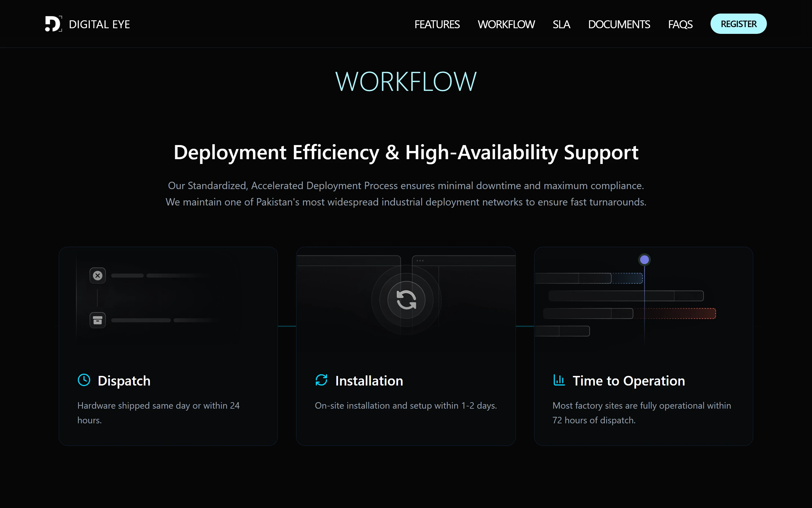Click the refresh icon beside Installation
The image size is (812, 508).
point(321,380)
